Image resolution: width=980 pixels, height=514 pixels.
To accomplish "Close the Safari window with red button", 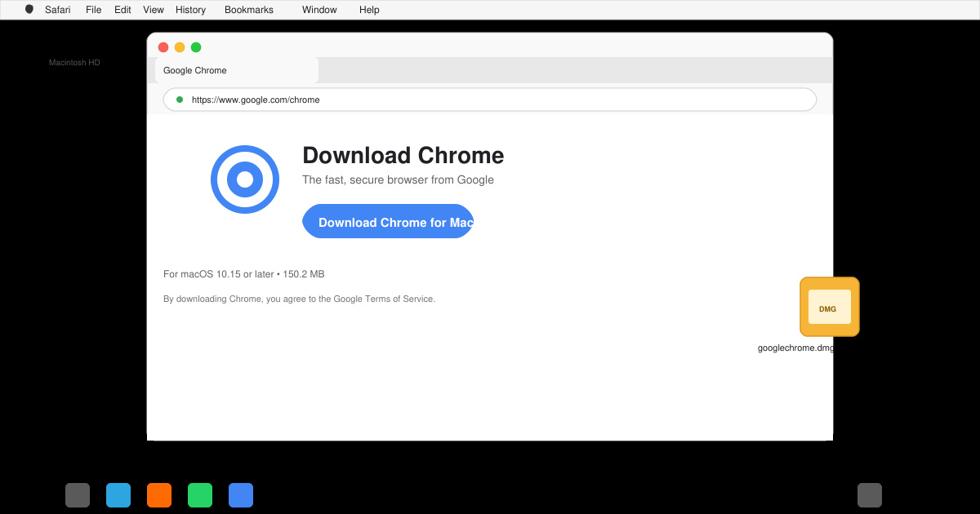I will coord(163,47).
